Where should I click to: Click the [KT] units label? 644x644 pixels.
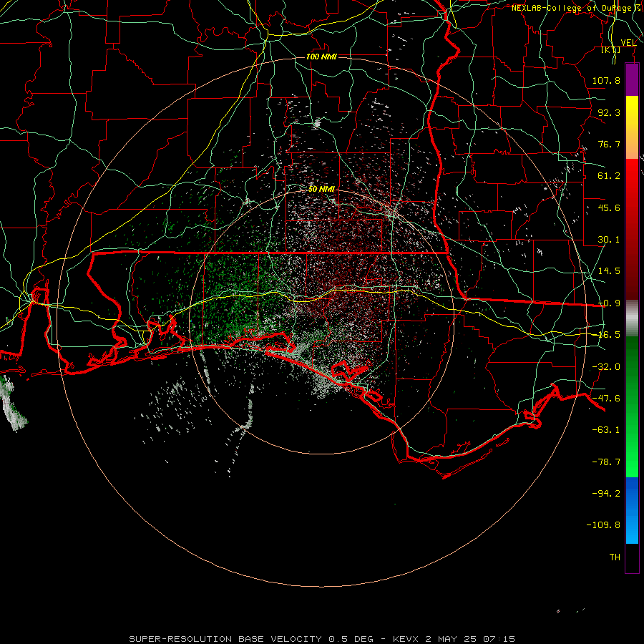pyautogui.click(x=611, y=49)
